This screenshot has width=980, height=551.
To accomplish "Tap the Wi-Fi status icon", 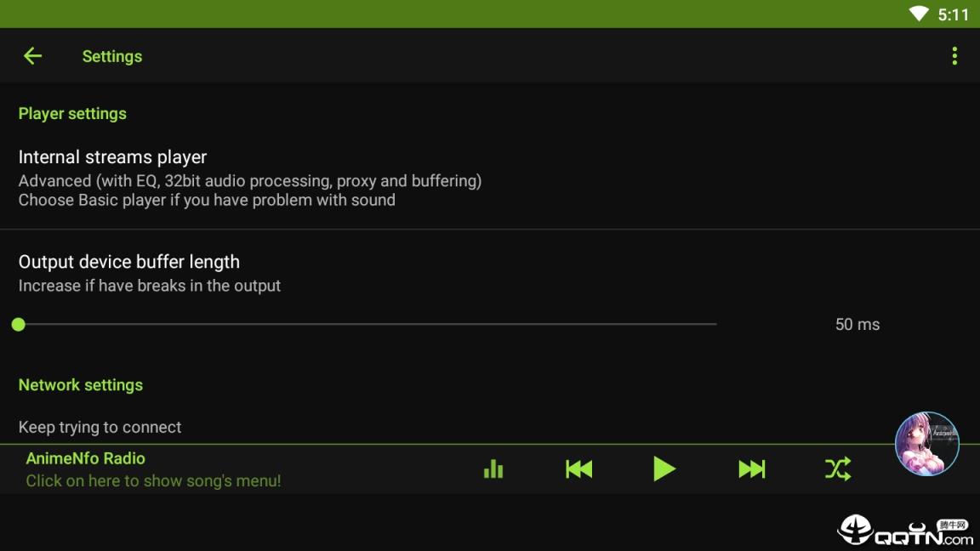I will point(919,14).
